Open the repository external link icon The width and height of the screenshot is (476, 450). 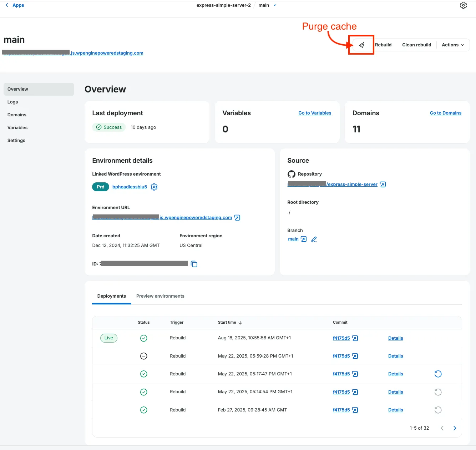(x=383, y=184)
